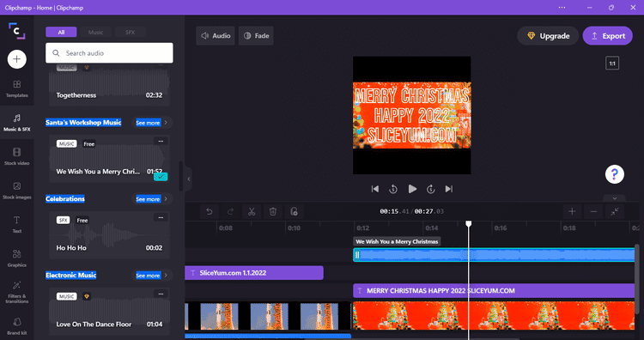
Task: Click the Search audio field
Action: pos(109,53)
